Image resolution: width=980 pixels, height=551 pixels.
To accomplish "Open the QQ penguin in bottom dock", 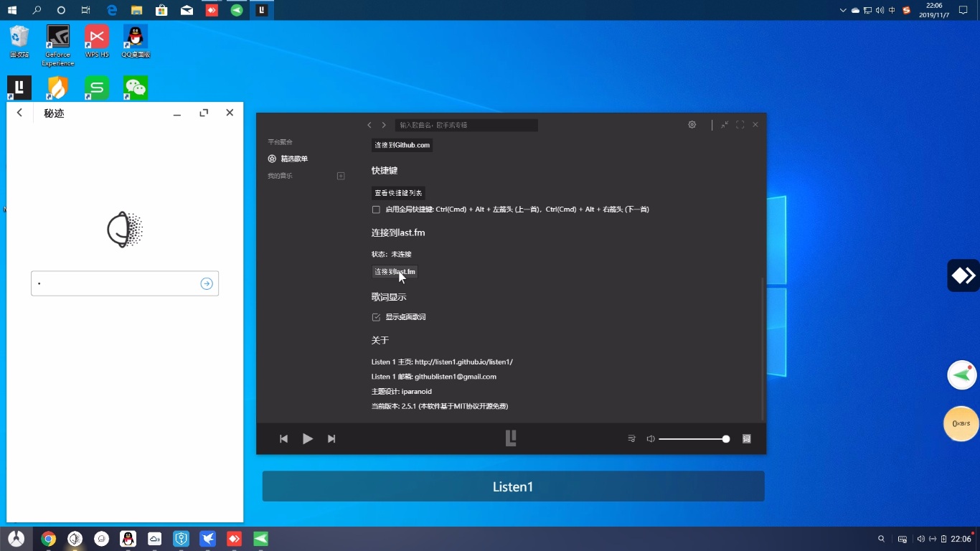I will click(128, 539).
